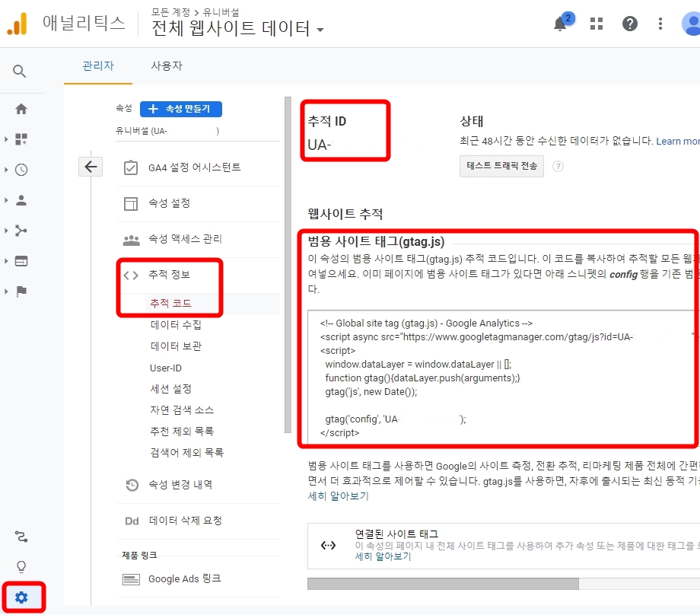
Task: Expand the Audience section arrow
Action: click(x=6, y=200)
